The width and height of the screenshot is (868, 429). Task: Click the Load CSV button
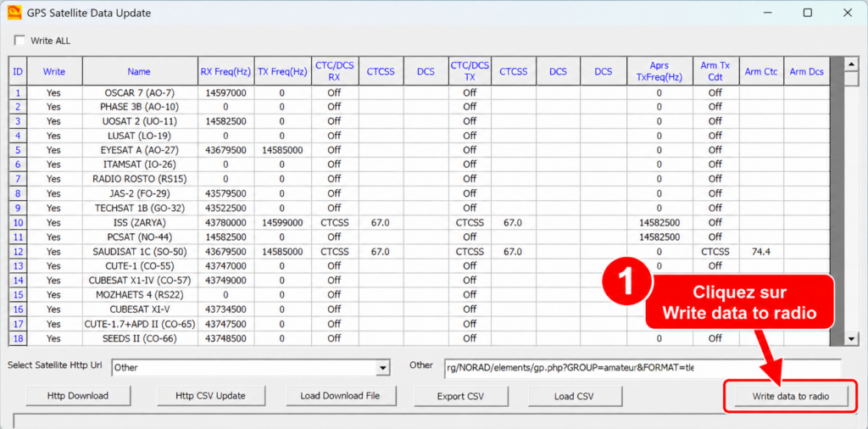point(576,396)
